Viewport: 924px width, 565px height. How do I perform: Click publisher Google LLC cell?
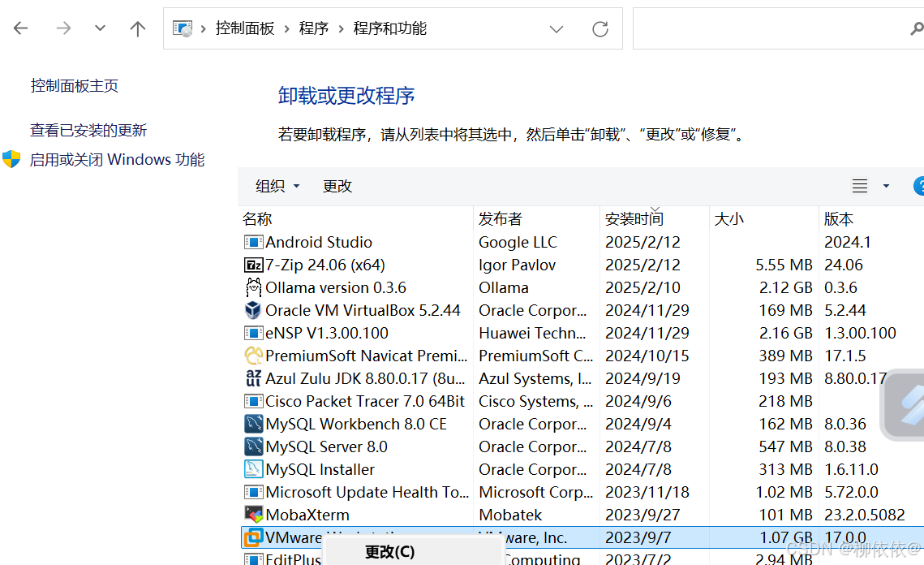pyautogui.click(x=518, y=243)
